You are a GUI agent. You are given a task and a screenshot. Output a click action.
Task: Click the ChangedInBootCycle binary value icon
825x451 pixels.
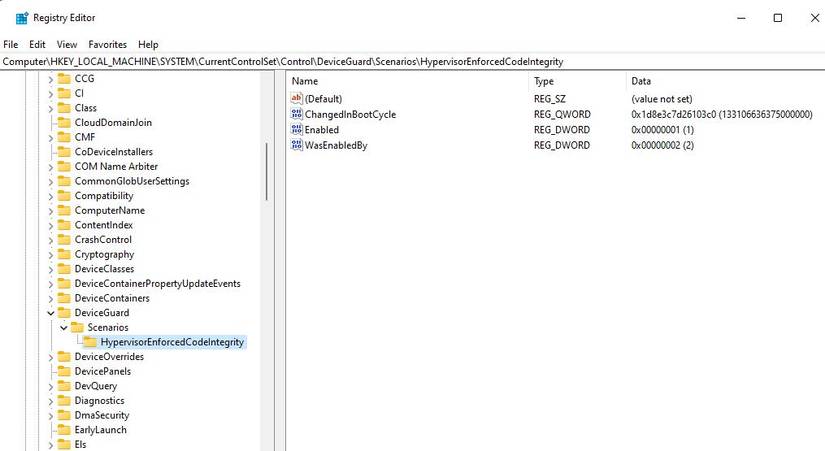point(297,114)
